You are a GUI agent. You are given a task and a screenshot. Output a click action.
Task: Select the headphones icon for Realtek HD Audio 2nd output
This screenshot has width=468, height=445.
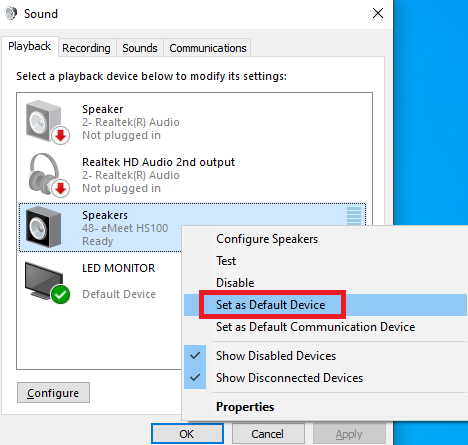pos(48,175)
